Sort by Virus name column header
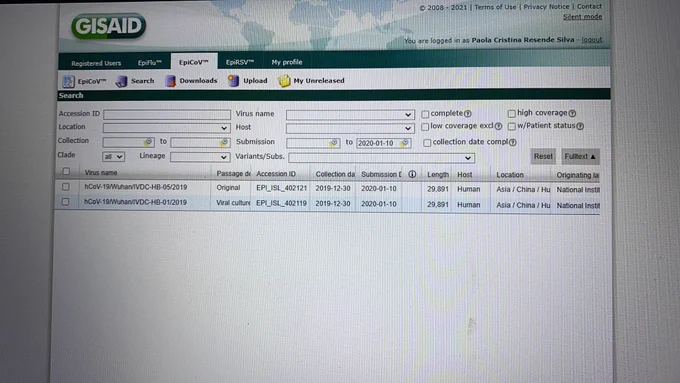 coord(101,173)
